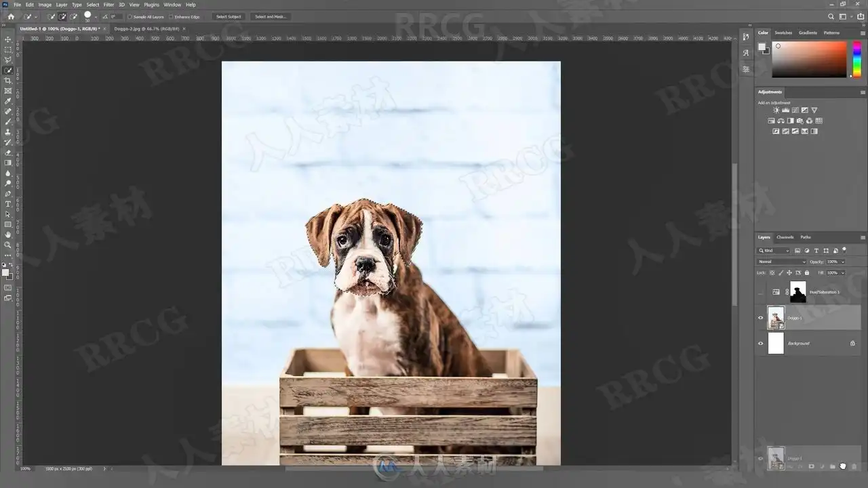Choose New Selection mode in options bar

click(x=52, y=16)
